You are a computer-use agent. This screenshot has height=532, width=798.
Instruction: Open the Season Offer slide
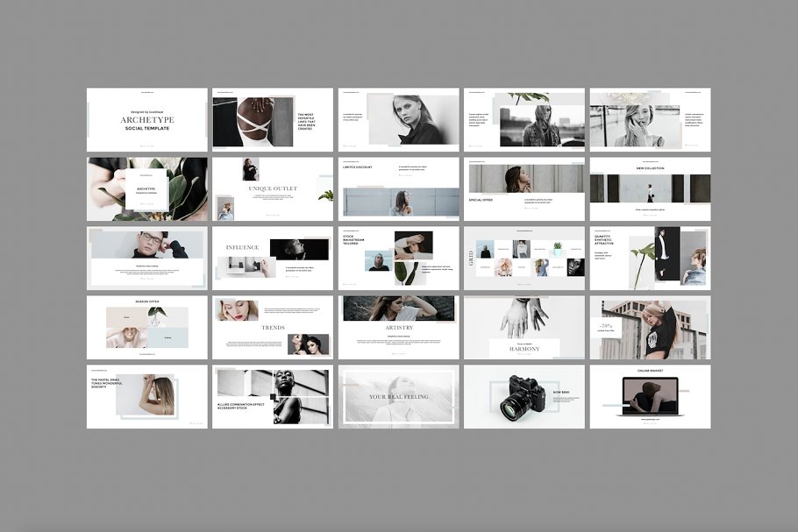coord(146,327)
